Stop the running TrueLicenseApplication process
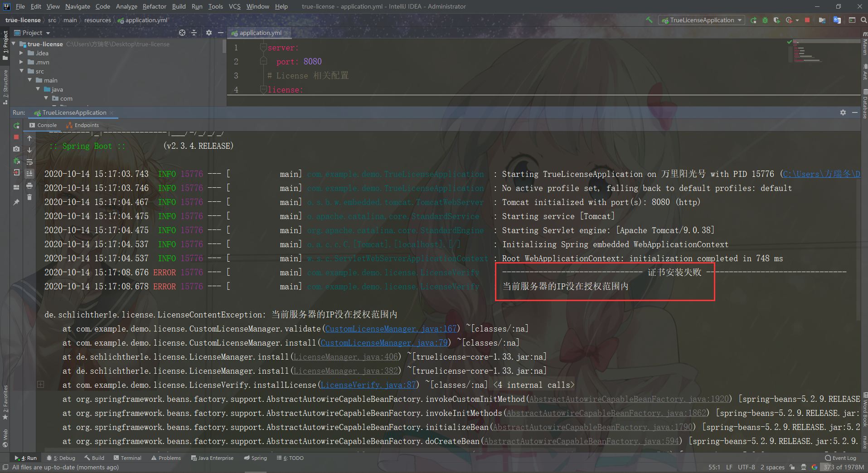The height and width of the screenshot is (473, 868). 16,137
